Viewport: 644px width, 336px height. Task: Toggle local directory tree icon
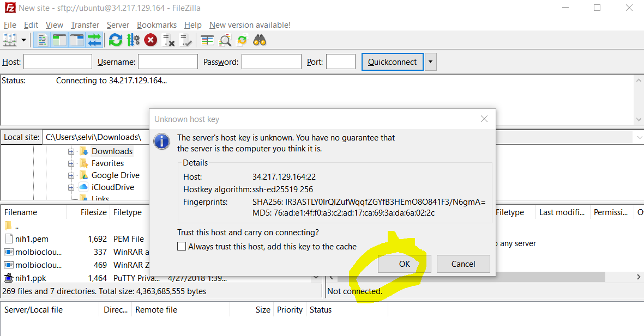(x=59, y=40)
